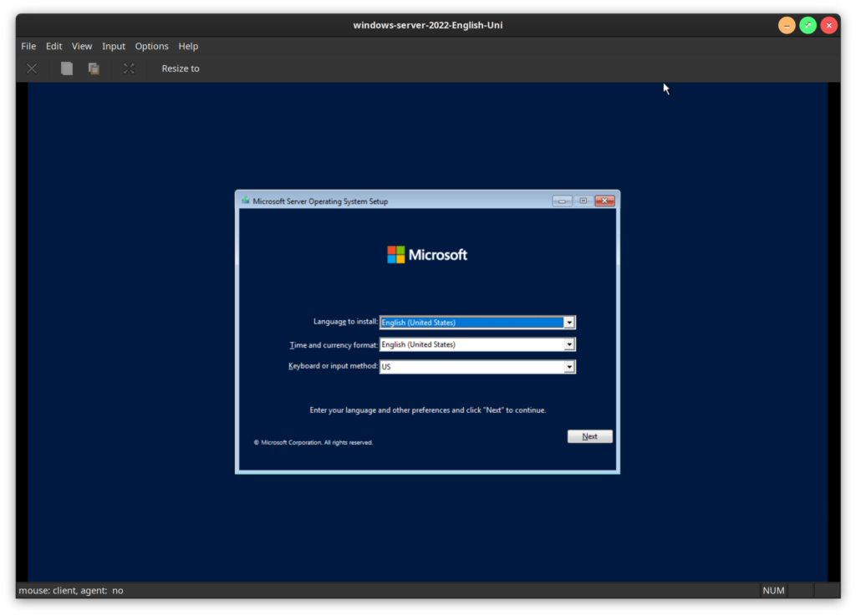856x616 pixels.
Task: Open the Edit menu
Action: pos(54,47)
